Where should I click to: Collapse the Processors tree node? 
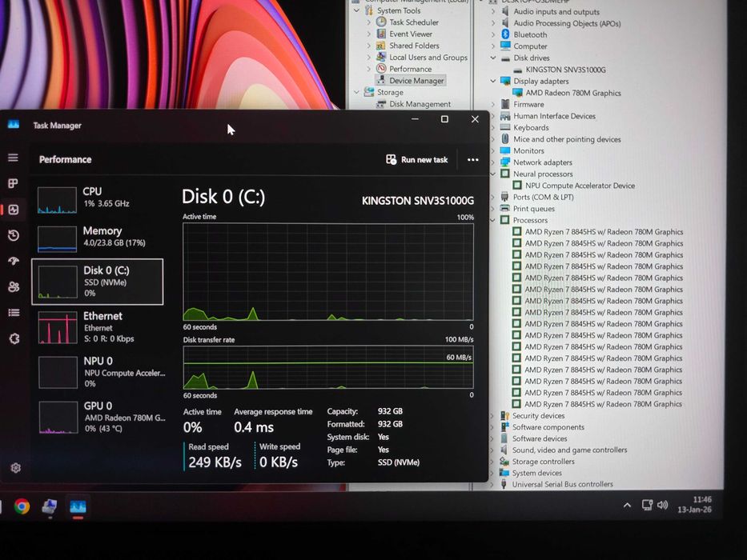pyautogui.click(x=493, y=220)
